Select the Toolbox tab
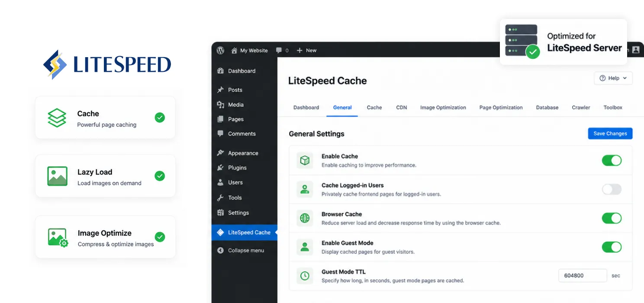Image resolution: width=644 pixels, height=303 pixels. [x=613, y=107]
